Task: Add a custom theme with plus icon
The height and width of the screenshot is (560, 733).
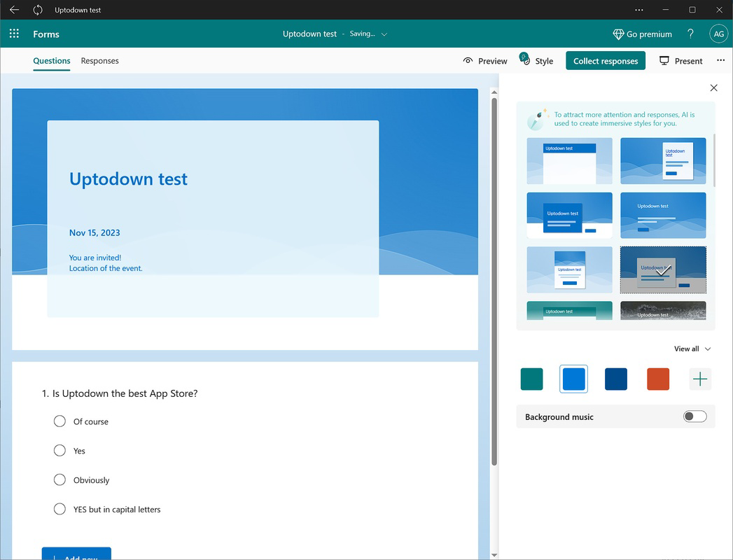Action: click(700, 379)
